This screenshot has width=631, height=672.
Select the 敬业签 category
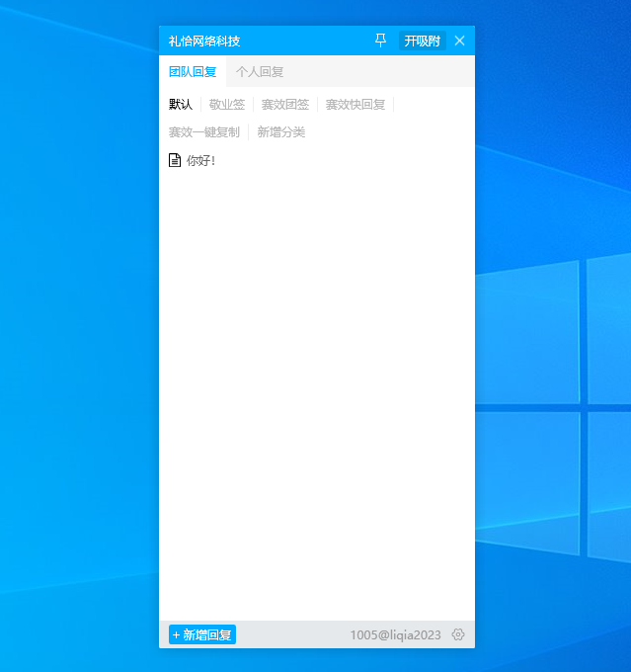click(227, 104)
